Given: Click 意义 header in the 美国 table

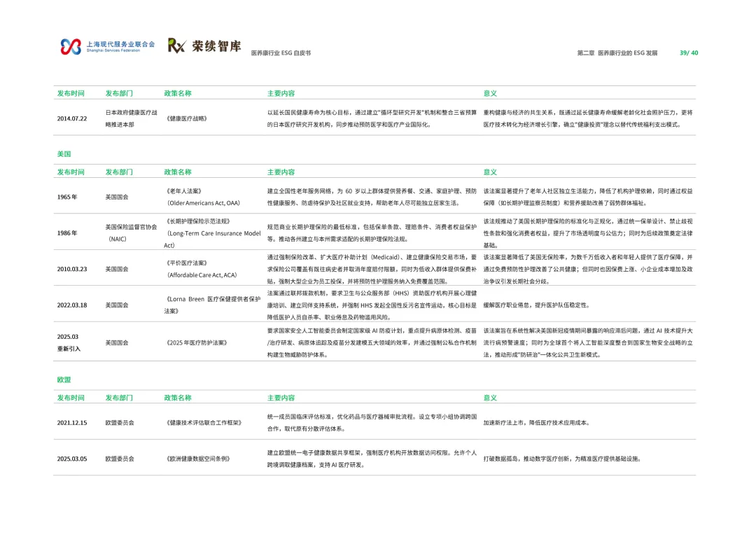Looking at the screenshot, I should (490, 172).
